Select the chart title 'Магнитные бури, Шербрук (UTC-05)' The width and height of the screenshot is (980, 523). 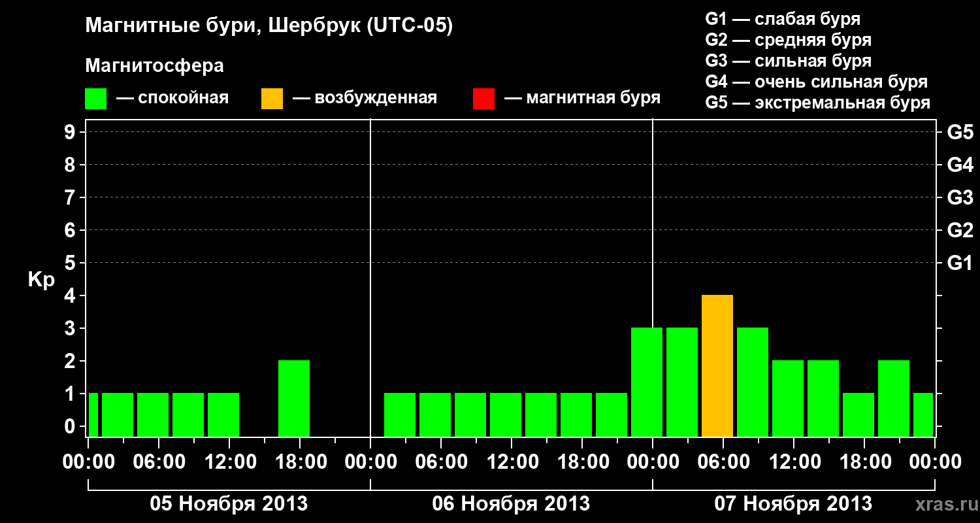pos(269,27)
